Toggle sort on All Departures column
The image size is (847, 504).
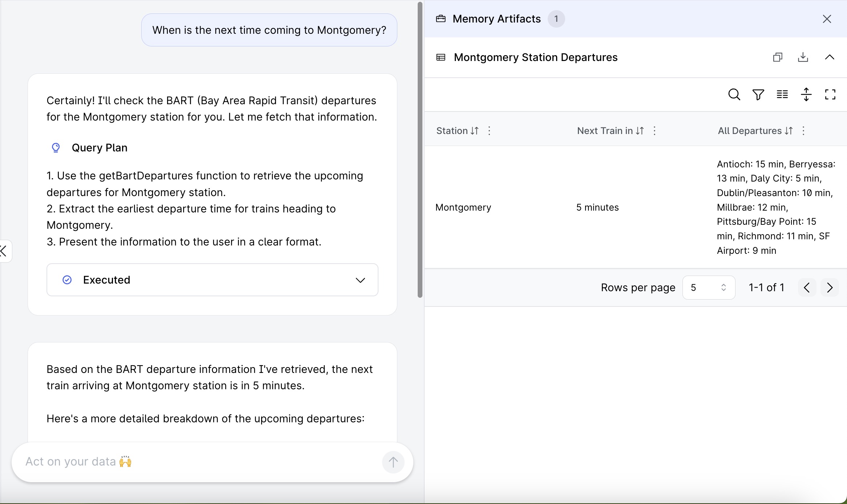pyautogui.click(x=787, y=131)
